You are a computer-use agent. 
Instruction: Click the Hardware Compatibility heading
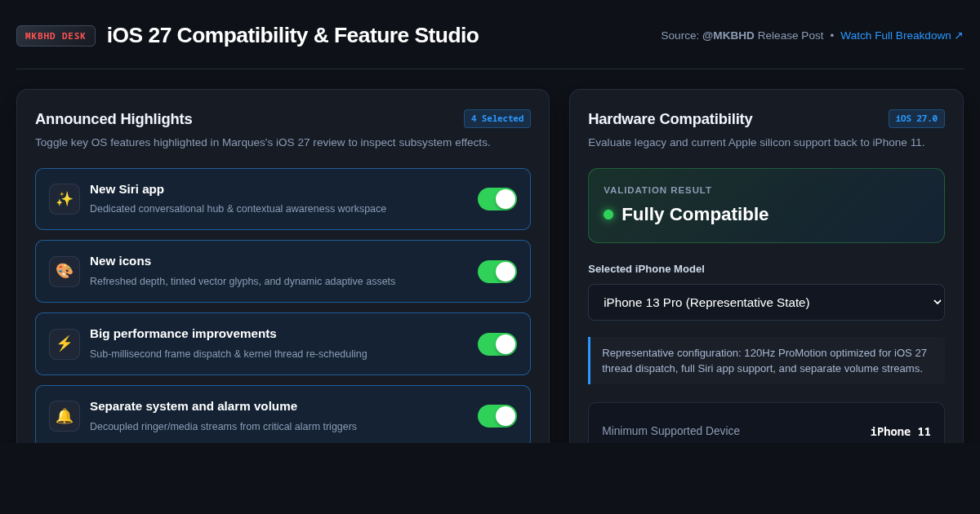click(x=670, y=119)
